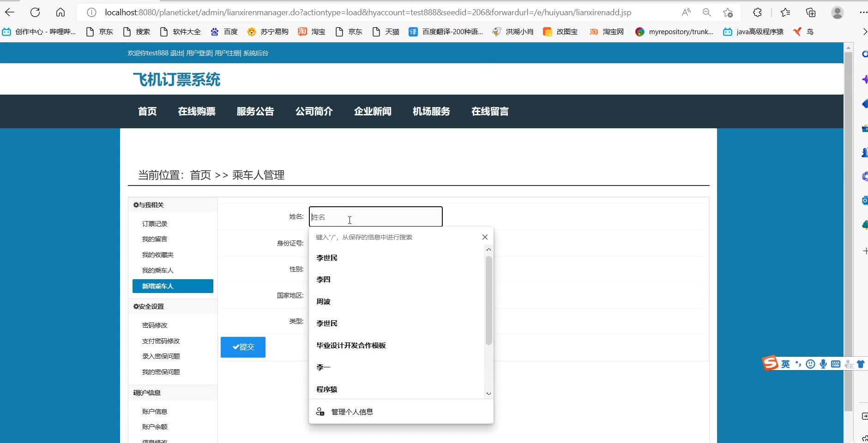Viewport: 868px width, 443px height.
Task: Click the browser refresh icon
Action: [35, 12]
